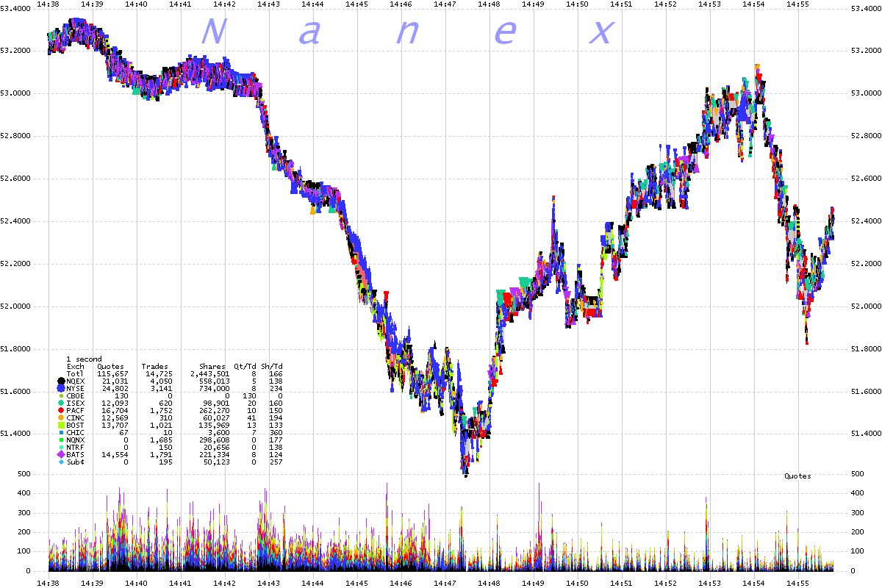Click 300 on the left volume axis
This screenshot has width=882, height=588.
click(x=23, y=512)
